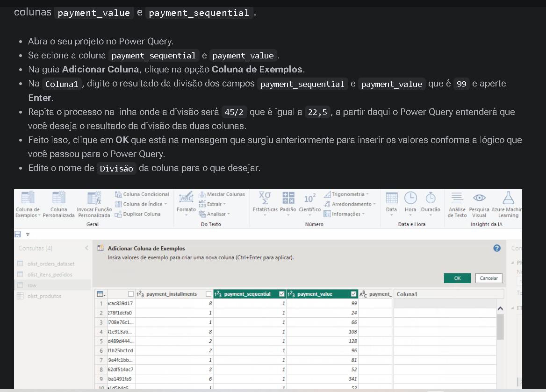Image resolution: width=546 pixels, height=392 pixels.
Task: Click payment_value cell showing 108
Action: click(322, 332)
